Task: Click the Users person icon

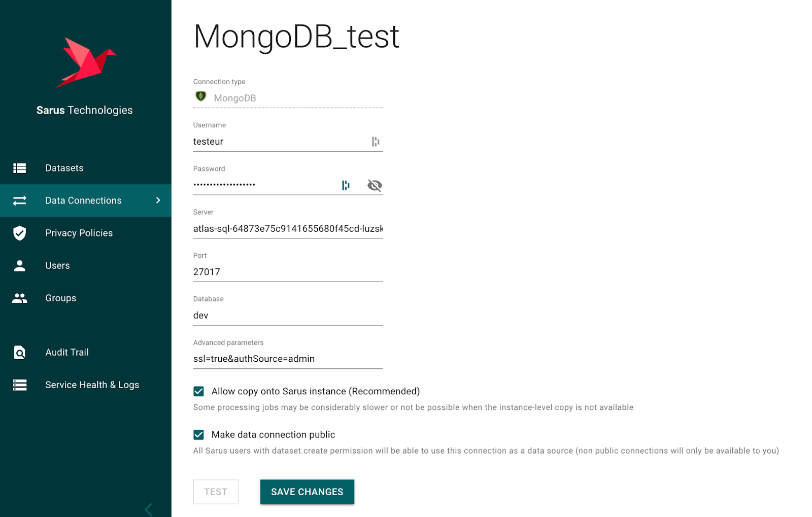Action: [x=20, y=265]
